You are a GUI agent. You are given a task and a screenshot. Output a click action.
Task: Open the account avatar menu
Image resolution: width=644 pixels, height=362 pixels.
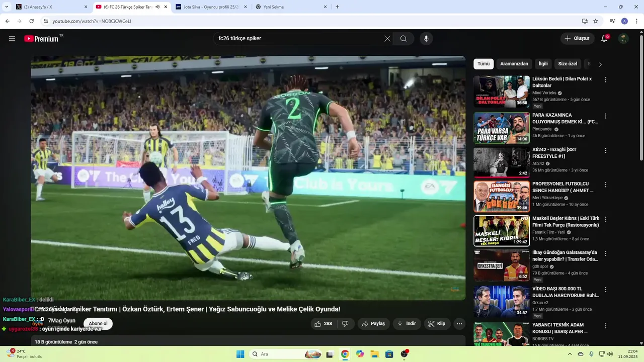pyautogui.click(x=623, y=39)
